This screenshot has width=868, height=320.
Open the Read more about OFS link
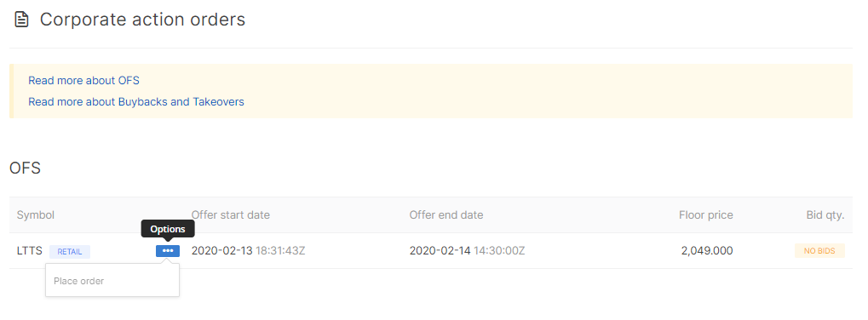(83, 81)
